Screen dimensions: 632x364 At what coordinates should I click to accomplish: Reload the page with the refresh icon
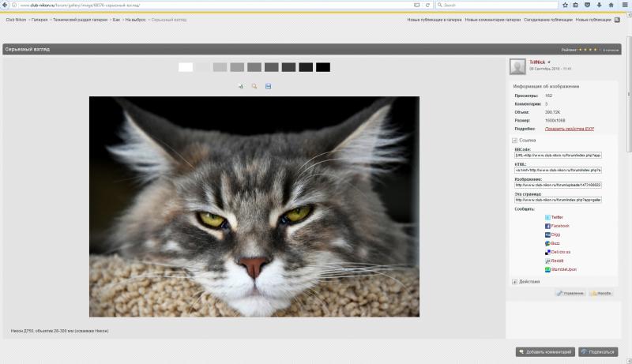tap(427, 6)
